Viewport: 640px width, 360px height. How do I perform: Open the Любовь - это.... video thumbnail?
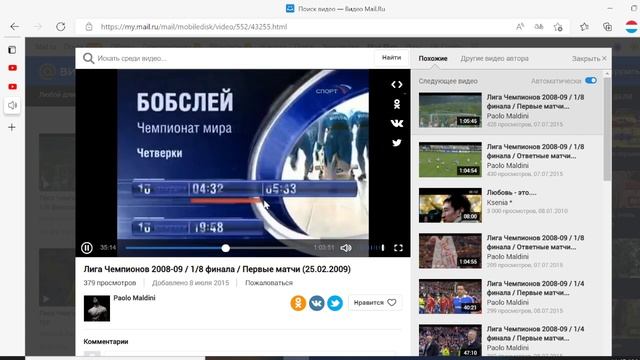450,205
